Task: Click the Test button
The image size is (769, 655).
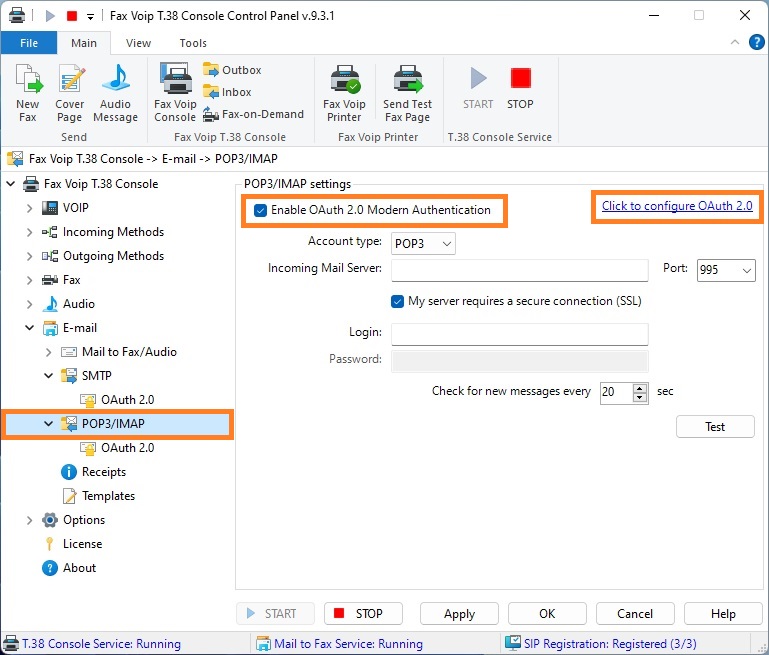Action: [x=715, y=427]
